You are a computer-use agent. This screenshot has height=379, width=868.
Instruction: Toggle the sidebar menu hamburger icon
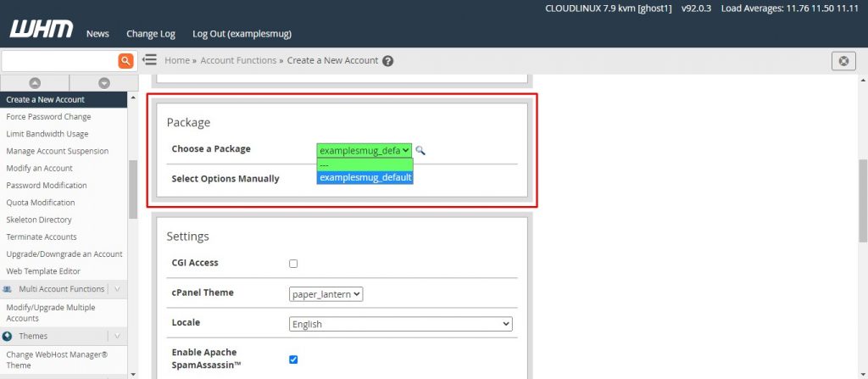[x=149, y=60]
